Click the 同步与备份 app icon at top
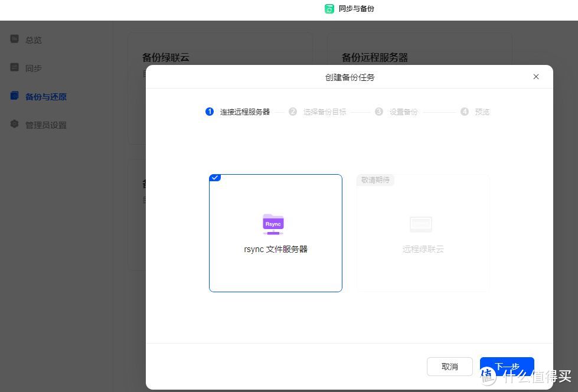Viewport: 578px width, 392px height. pos(328,8)
